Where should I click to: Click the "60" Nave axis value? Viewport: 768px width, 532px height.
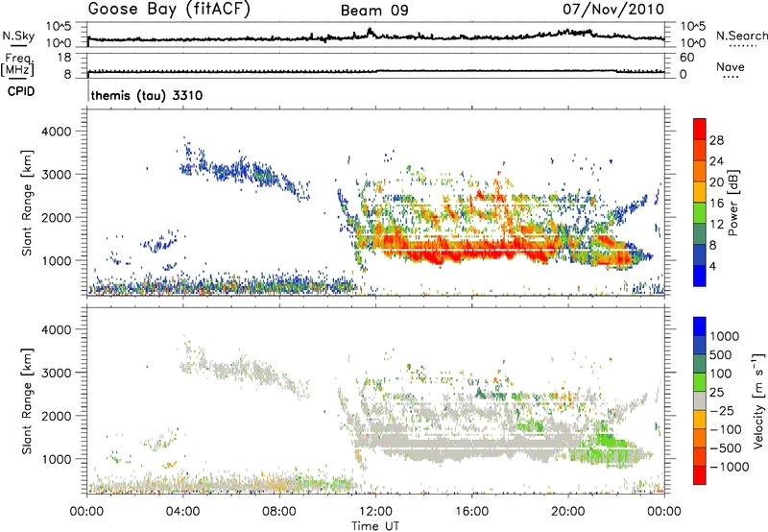[686, 58]
